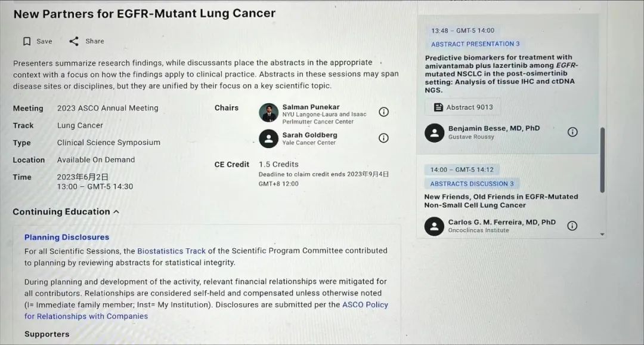Open info for Carlos G. M. Ferreira

coord(572,226)
